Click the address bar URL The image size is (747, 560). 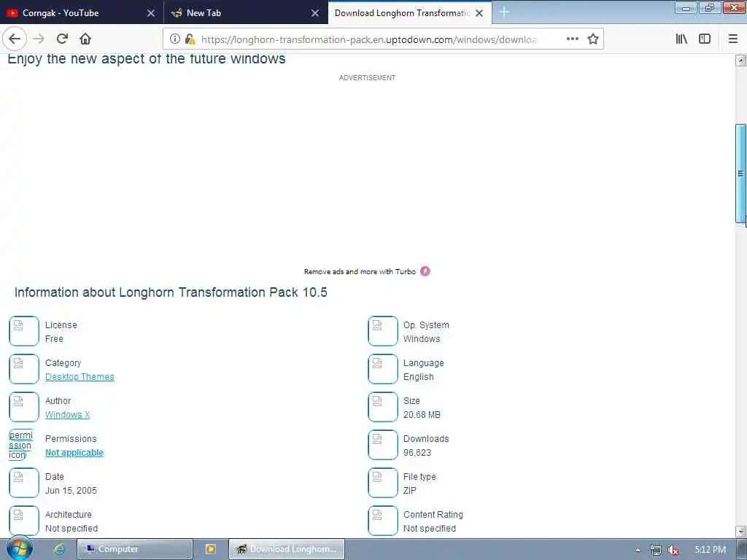368,39
